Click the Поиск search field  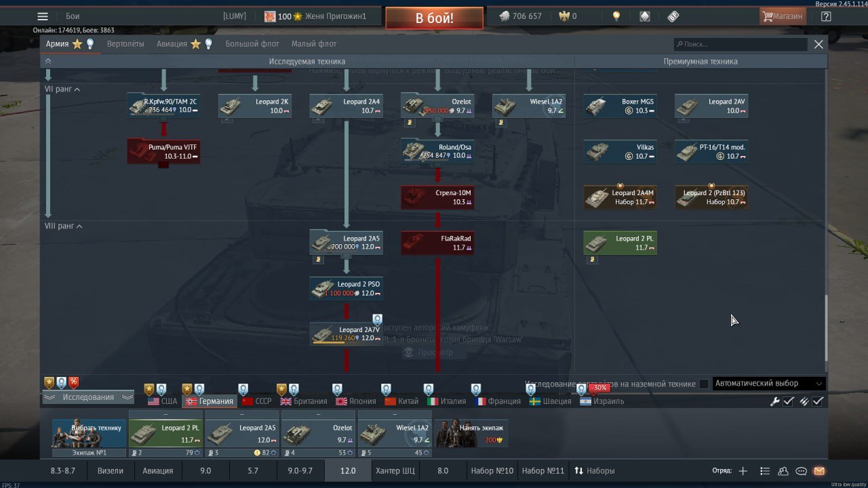741,44
